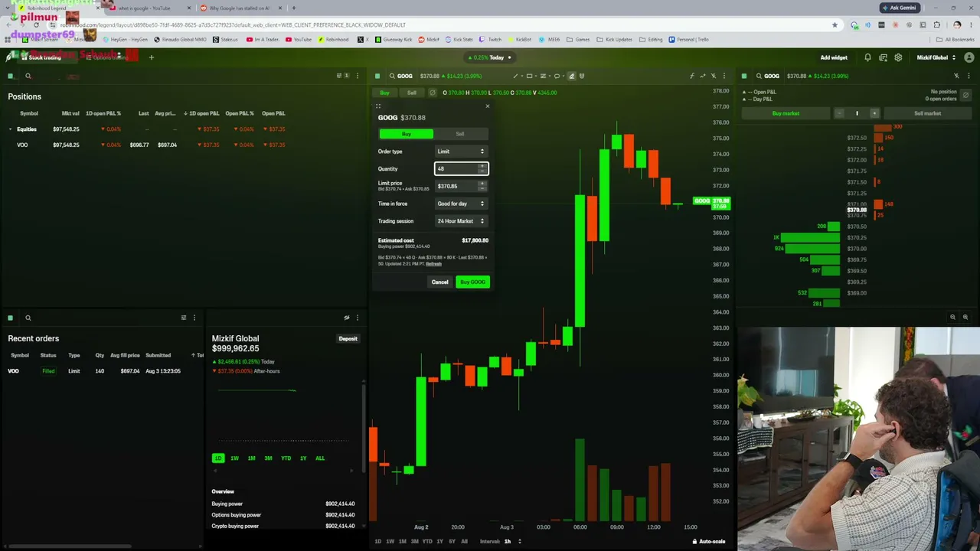The image size is (980, 551).
Task: Click the cancel-orders circle icon in ladder
Action: (965, 95)
